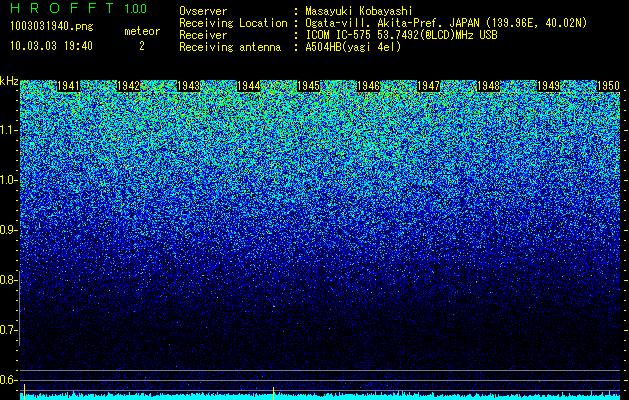Click the date stamp 10.03.03 19:40
Screen dimensions: 629x400
click(x=51, y=46)
